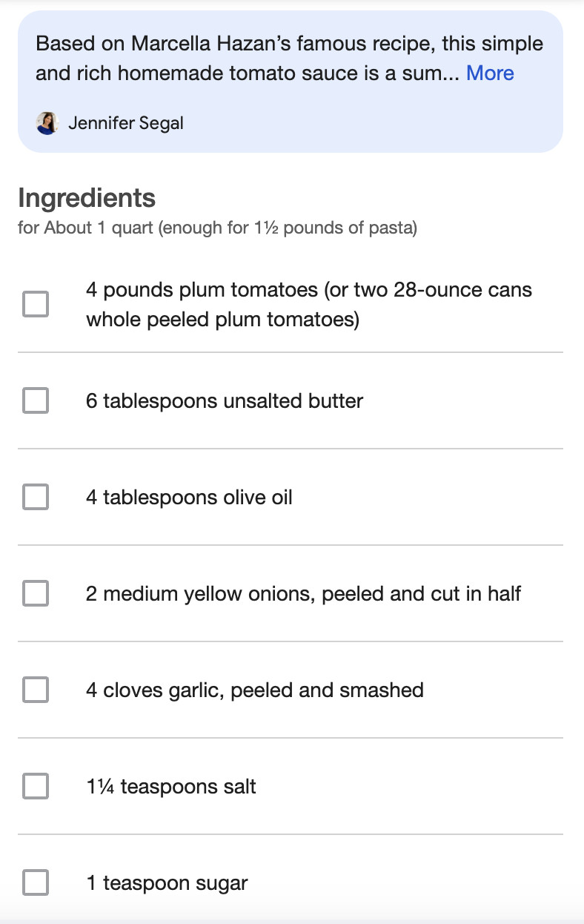Check the garlic cloves checkbox

[x=35, y=690]
